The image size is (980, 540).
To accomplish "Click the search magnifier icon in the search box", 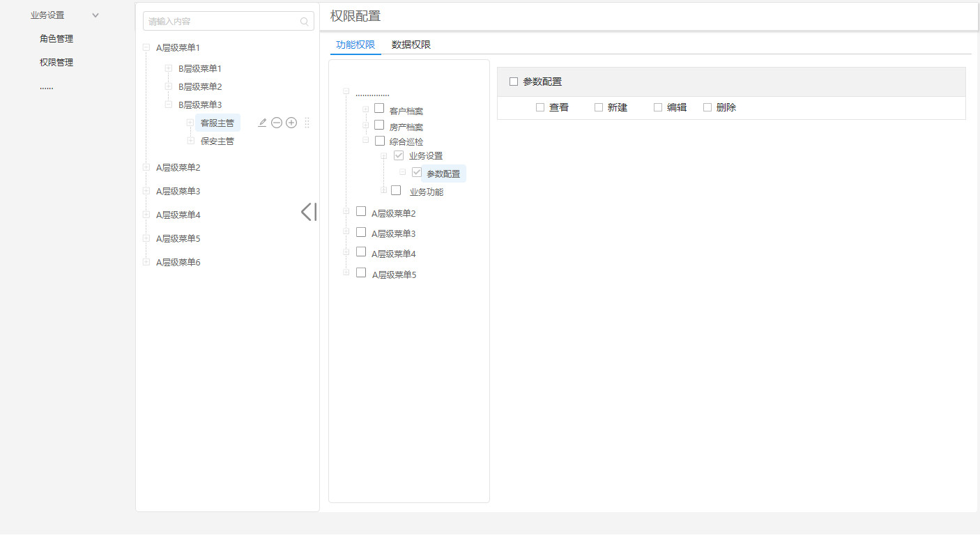I will point(304,21).
